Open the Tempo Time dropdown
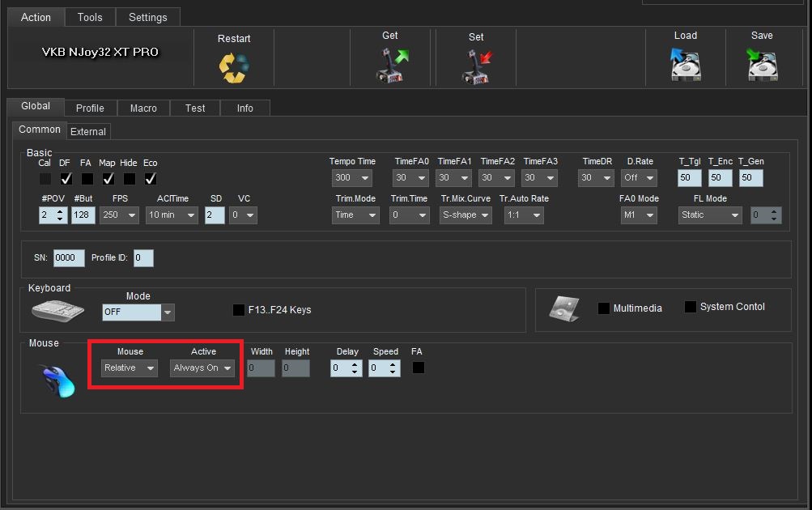The width and height of the screenshot is (812, 510). pos(352,177)
